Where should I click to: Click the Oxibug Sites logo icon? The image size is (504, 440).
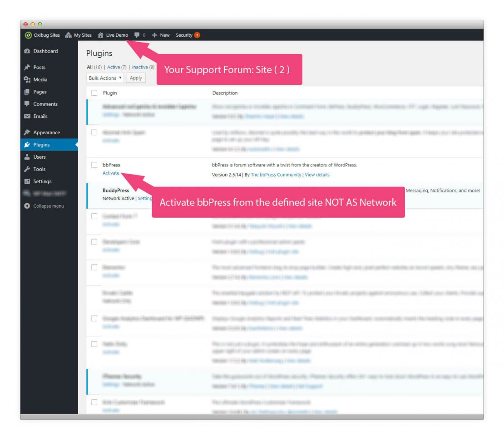(x=28, y=35)
